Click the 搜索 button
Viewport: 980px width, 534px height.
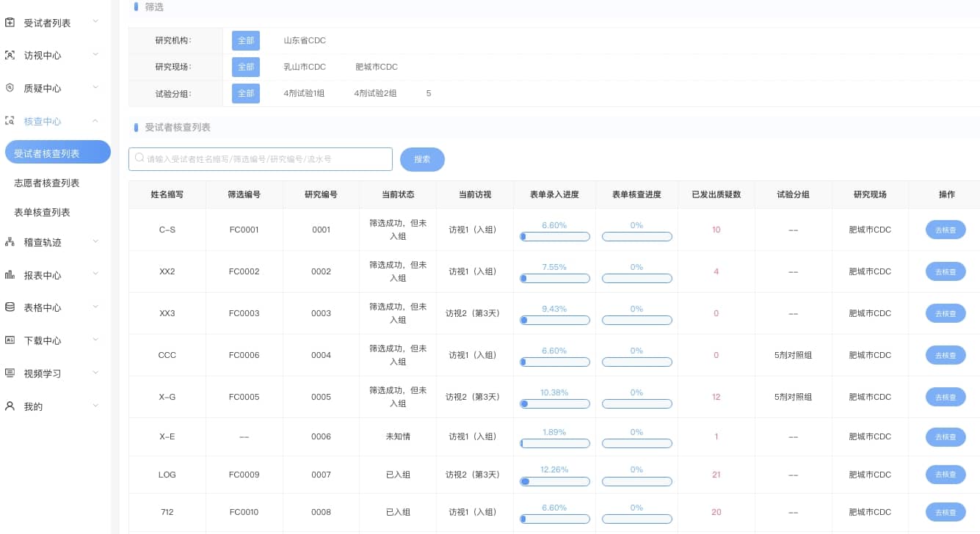(x=422, y=159)
